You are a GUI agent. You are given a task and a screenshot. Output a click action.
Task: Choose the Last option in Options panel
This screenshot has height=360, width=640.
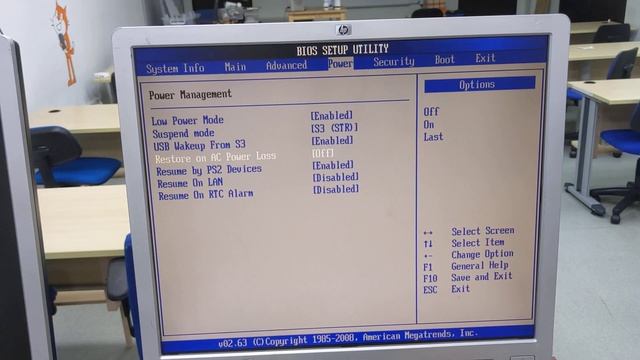point(433,137)
